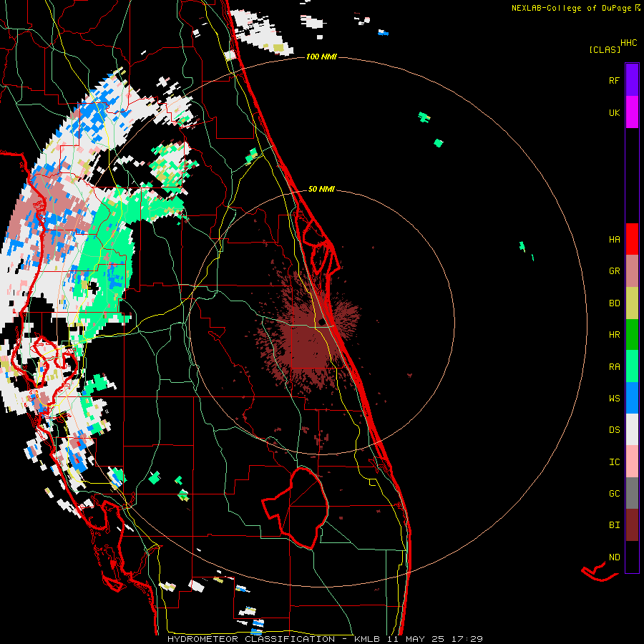Click the HHC product label
The width and height of the screenshot is (644, 644).
(629, 43)
